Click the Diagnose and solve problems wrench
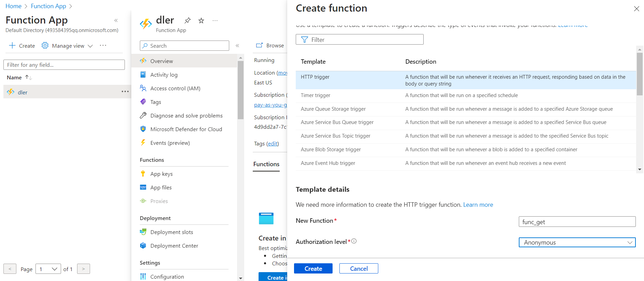 click(x=143, y=115)
